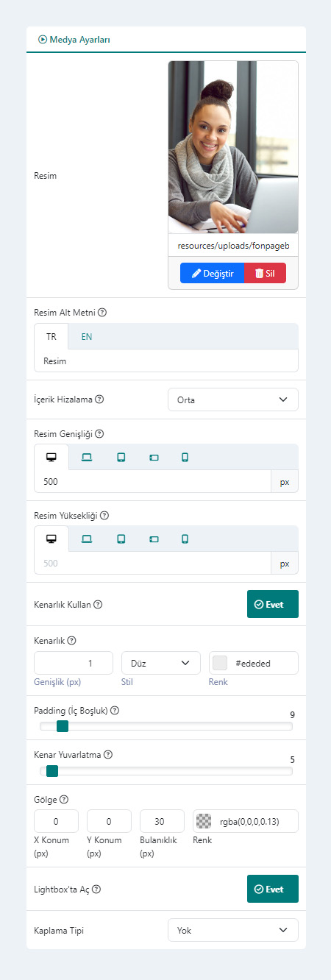This screenshot has height=980, width=331.
Task: Click the shadow X Konum input
Action: tap(57, 821)
